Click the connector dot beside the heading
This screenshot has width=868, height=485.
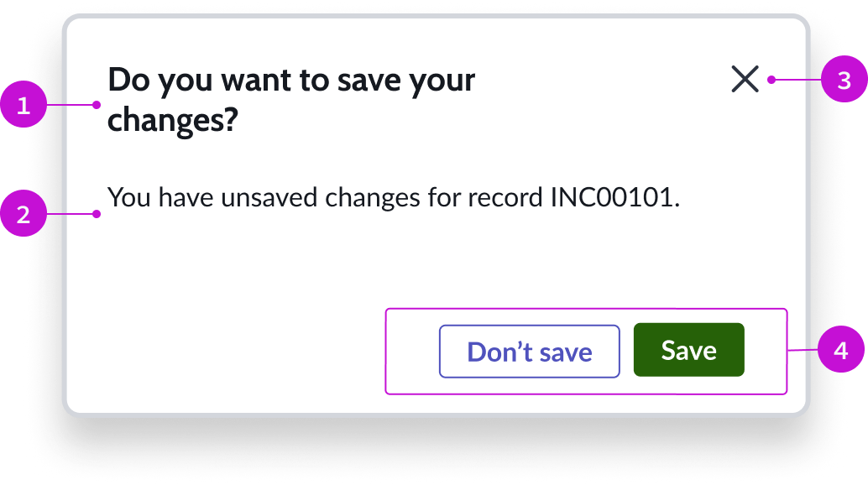point(97,105)
